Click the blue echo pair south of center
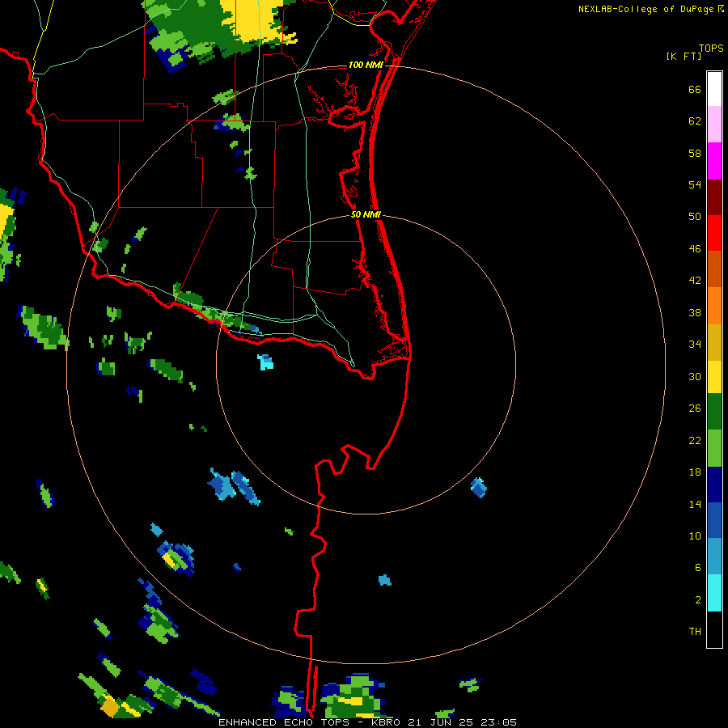 234,485
